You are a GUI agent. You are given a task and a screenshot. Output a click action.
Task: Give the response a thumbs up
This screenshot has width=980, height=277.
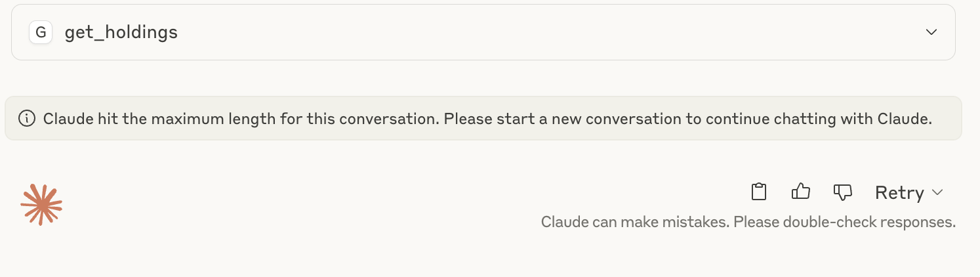click(x=801, y=192)
